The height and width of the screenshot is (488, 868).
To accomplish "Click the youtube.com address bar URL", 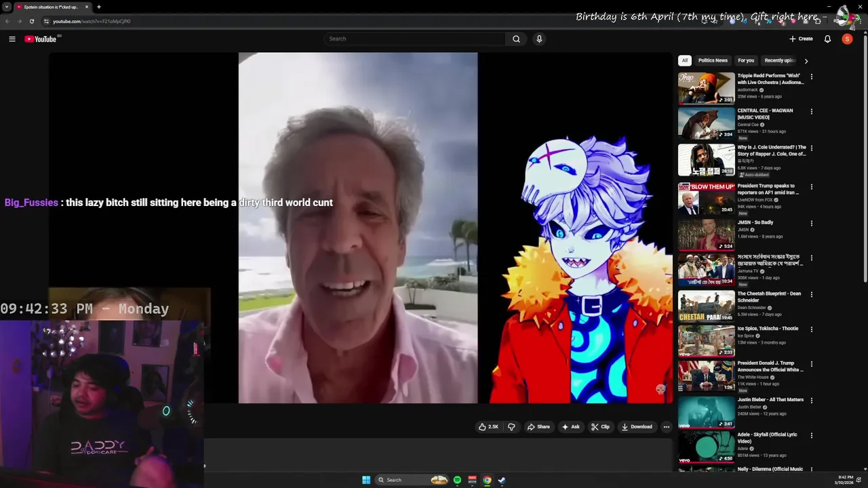I will pos(92,21).
